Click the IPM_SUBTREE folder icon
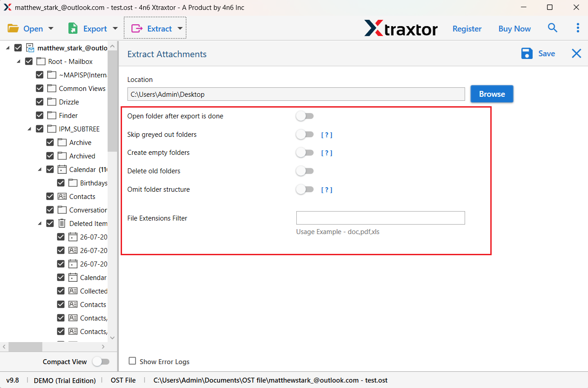This screenshot has height=388, width=588. (51, 129)
